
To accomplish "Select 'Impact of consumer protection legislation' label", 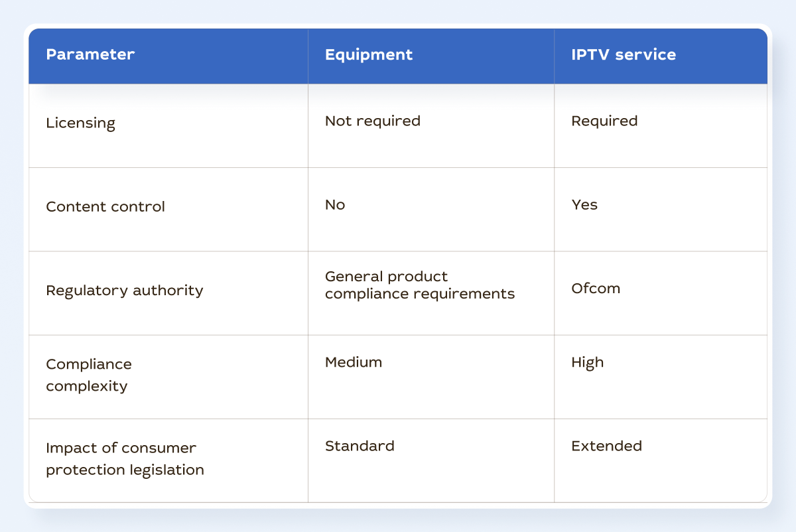I will pyautogui.click(x=125, y=458).
